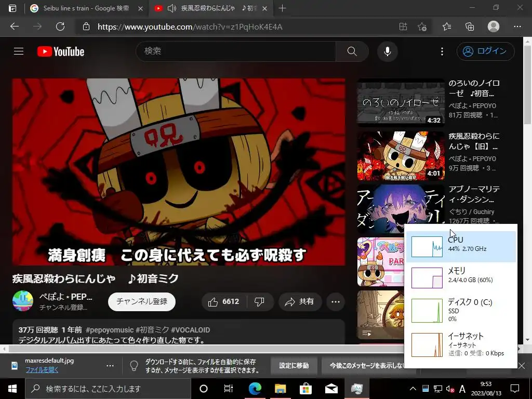The image size is (532, 399).
Task: Open Favorites list
Action: 447,26
